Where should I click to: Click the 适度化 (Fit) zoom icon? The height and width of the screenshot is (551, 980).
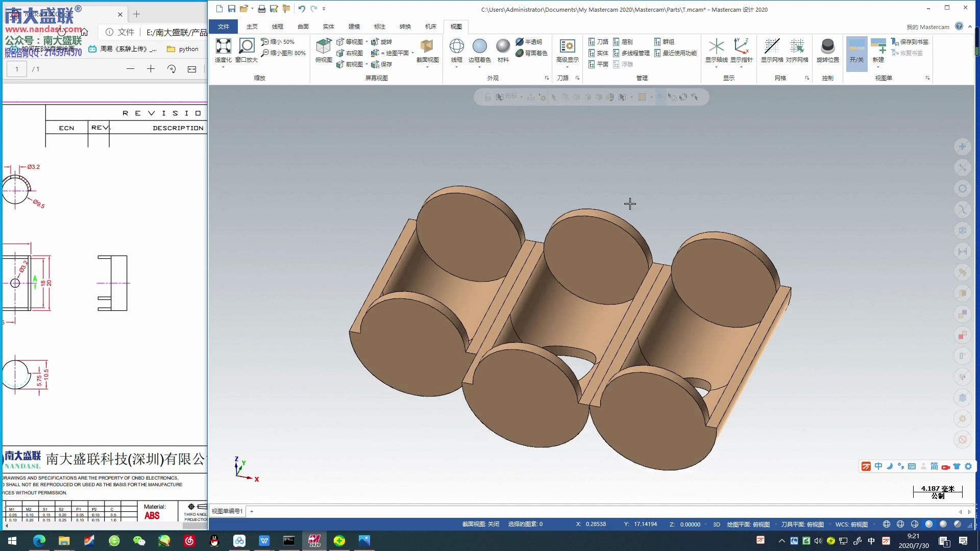pyautogui.click(x=223, y=46)
